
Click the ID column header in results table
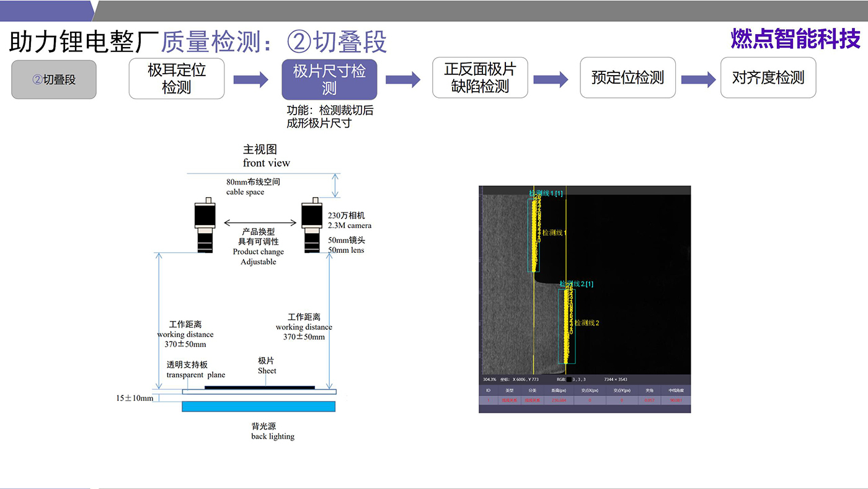[x=488, y=391]
